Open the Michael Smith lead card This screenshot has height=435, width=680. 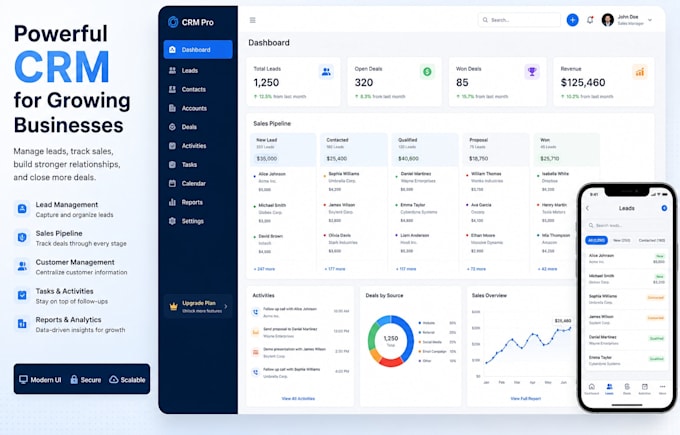click(x=283, y=213)
